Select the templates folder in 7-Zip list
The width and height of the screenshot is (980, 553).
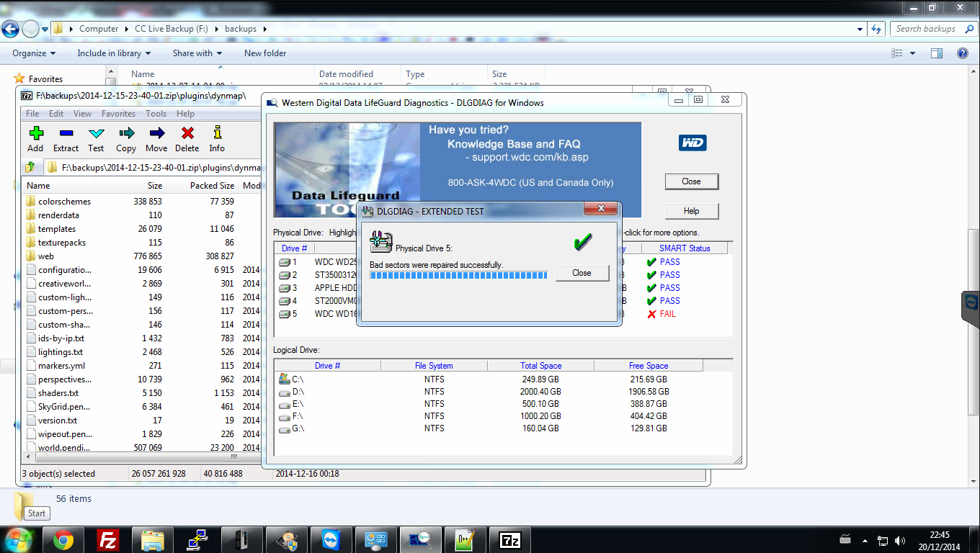click(x=57, y=229)
